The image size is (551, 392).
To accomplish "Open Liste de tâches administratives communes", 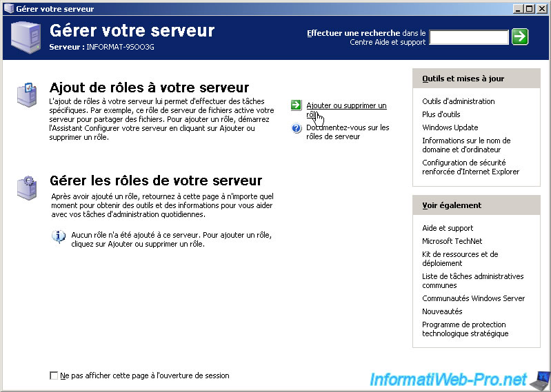I will click(x=472, y=281).
